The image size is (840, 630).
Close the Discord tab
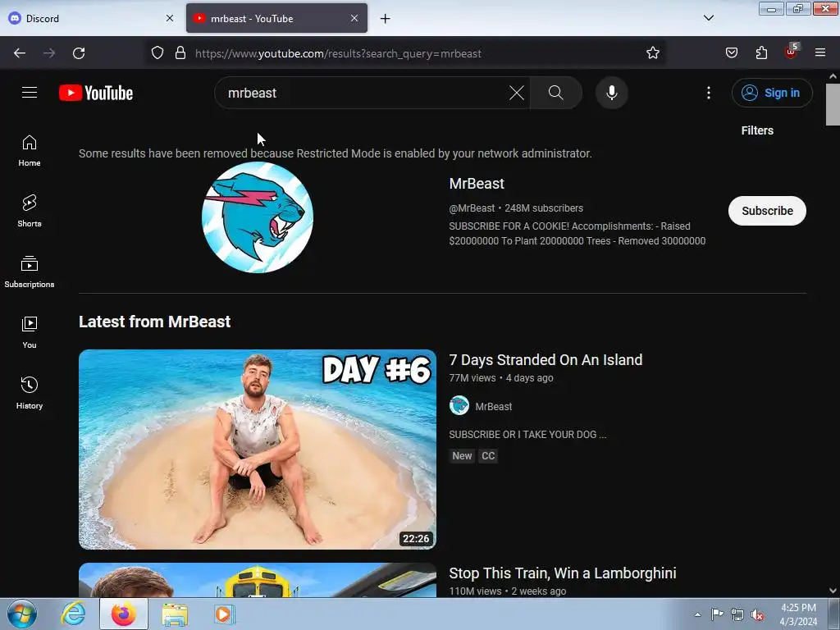169,18
